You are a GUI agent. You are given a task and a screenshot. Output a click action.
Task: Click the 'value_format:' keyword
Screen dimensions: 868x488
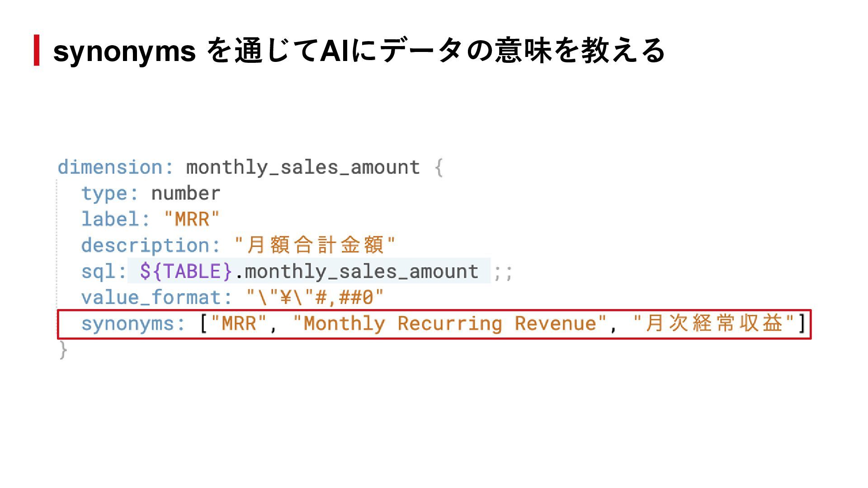pyautogui.click(x=156, y=298)
